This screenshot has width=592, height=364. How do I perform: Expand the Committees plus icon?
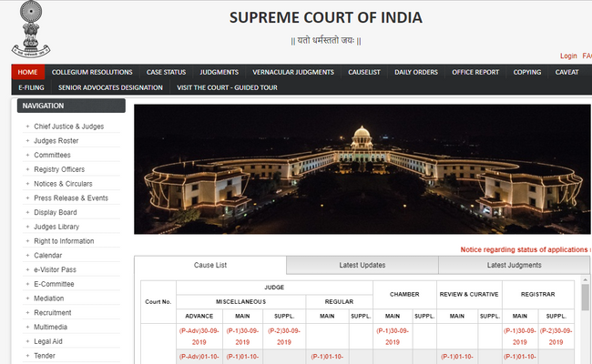click(27, 155)
